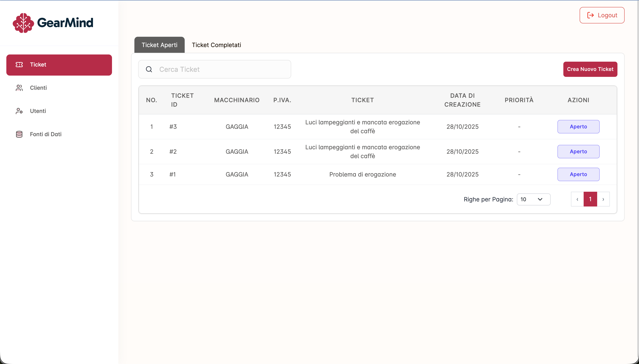Click the Problema di erogazione row
Viewport: 639px width, 364px height.
(362, 174)
